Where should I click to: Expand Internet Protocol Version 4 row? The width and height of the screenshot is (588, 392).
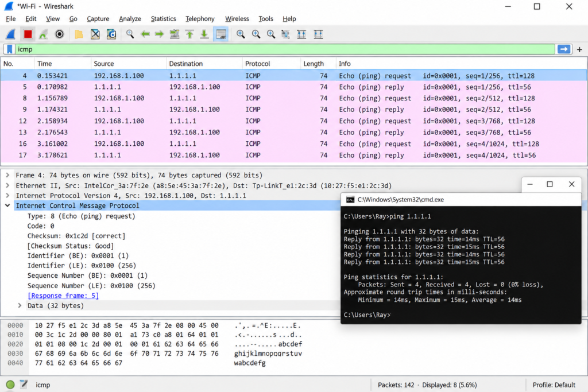tap(7, 195)
